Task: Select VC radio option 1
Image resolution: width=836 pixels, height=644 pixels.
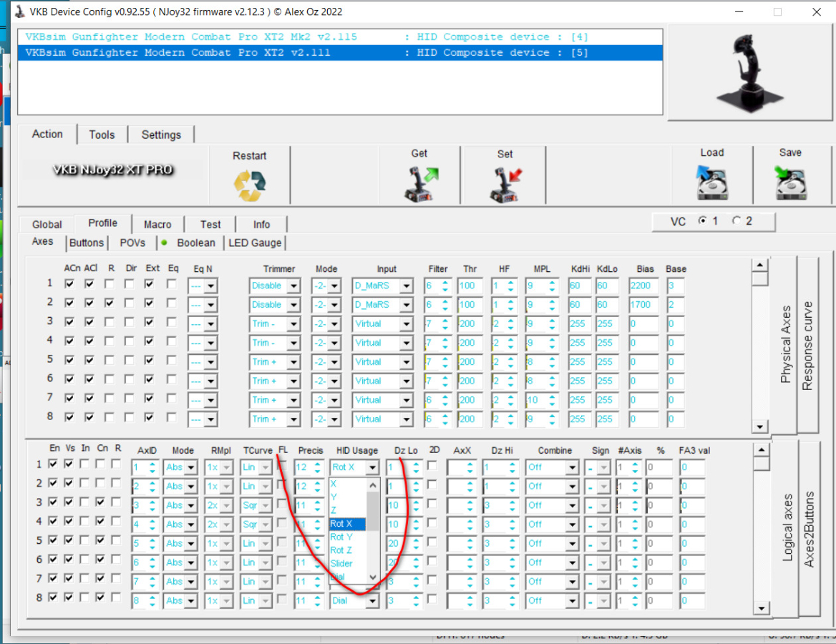Action: (703, 220)
